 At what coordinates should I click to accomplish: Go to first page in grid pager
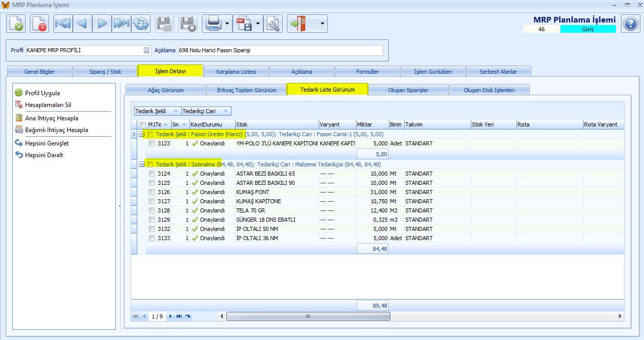136,316
